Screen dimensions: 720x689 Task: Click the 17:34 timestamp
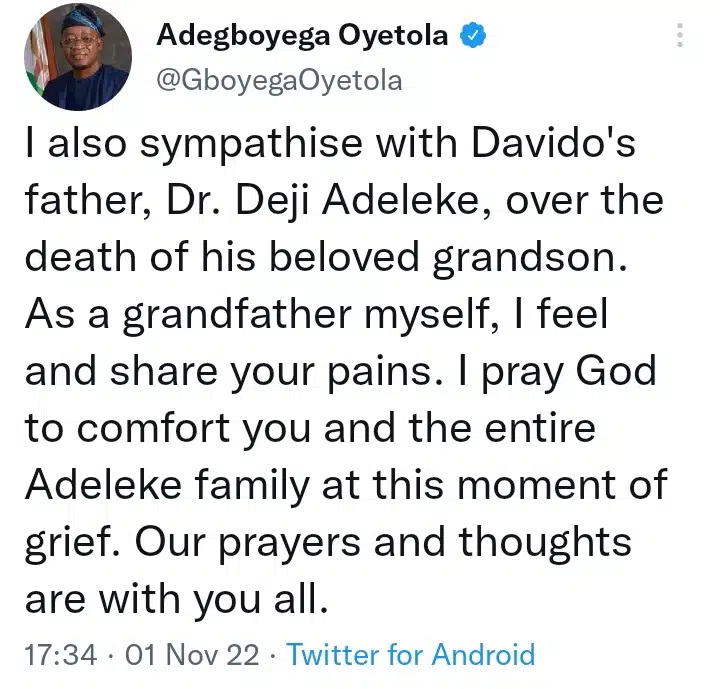point(61,655)
